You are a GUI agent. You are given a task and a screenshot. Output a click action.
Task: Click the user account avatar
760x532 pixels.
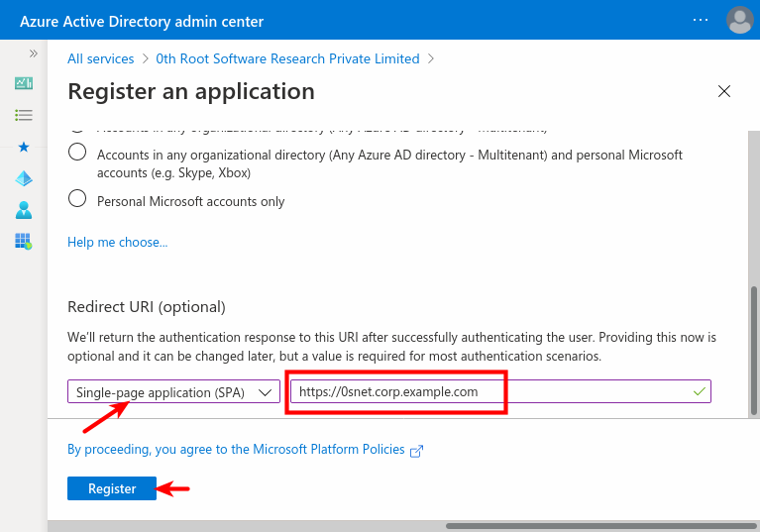(x=739, y=20)
